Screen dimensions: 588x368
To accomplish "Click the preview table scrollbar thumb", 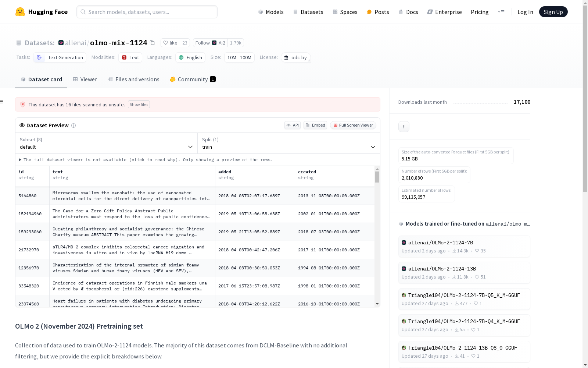I will (377, 177).
